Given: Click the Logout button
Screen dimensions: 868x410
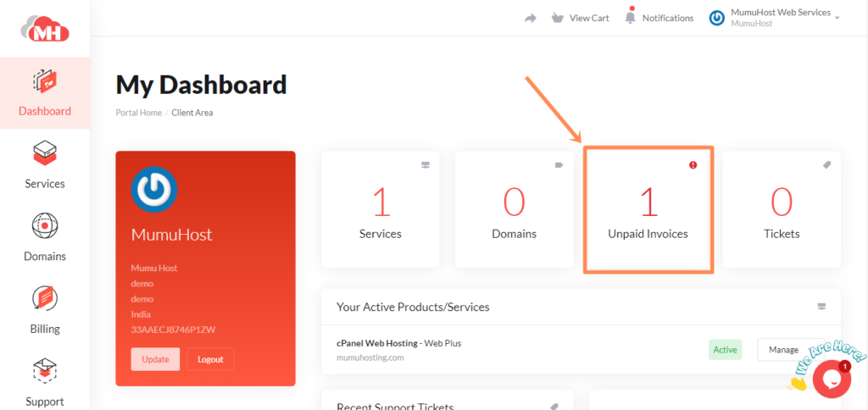Looking at the screenshot, I should pos(210,359).
